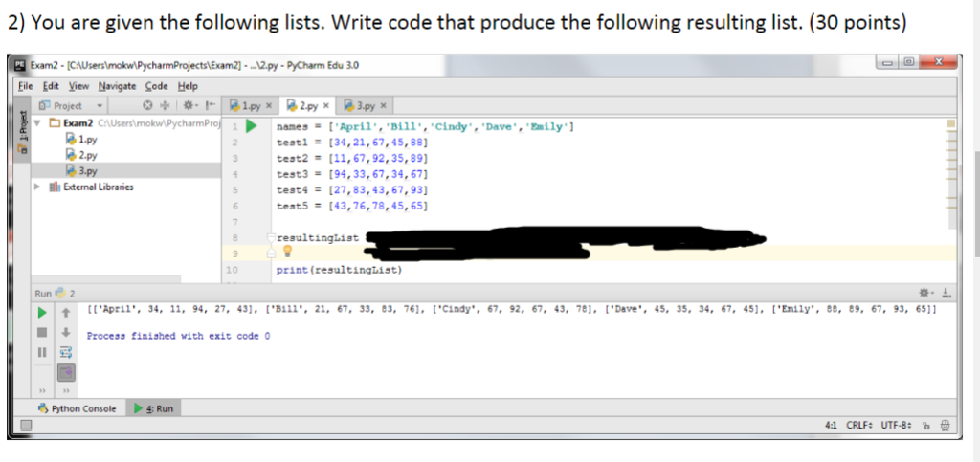Open the Project view dropdown
Screen dimensions: 980x462
[x=100, y=105]
